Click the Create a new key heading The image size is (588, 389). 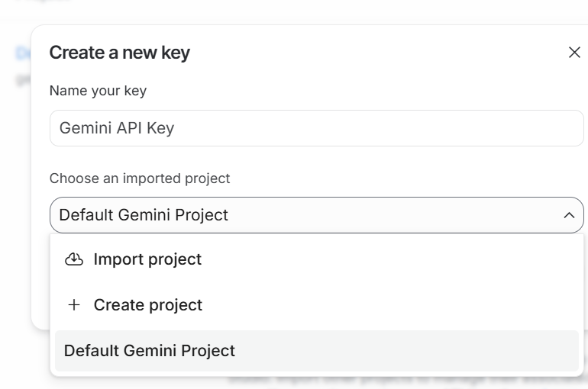click(x=120, y=53)
